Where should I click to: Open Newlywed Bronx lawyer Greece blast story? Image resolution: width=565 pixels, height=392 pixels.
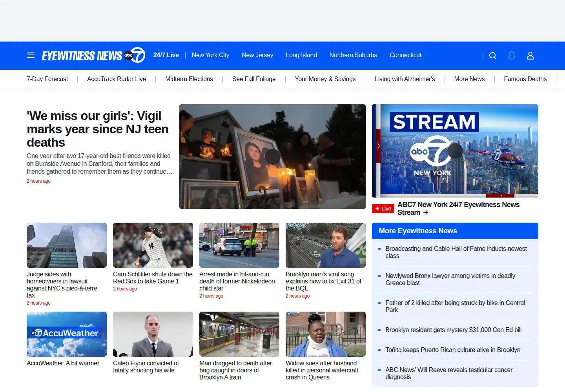click(x=450, y=279)
